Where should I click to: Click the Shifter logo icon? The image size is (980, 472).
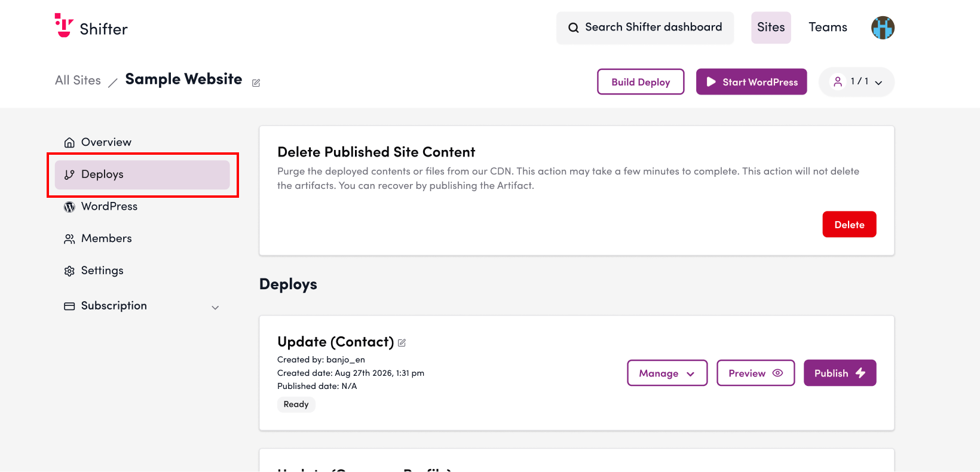tap(64, 25)
